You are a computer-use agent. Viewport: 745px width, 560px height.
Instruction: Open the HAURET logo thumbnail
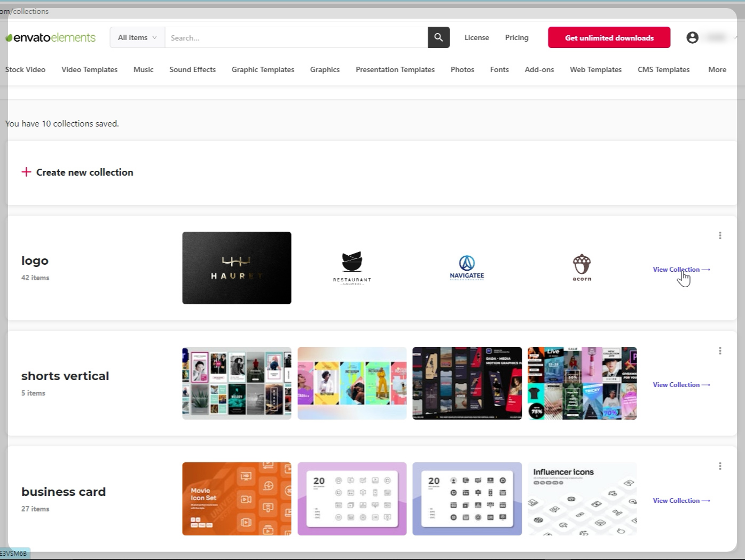pos(237,268)
